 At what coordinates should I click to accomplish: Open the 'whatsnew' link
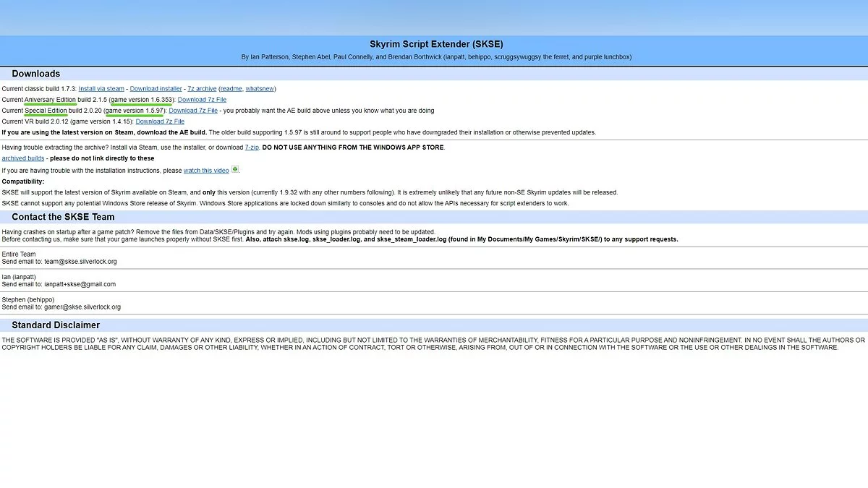(x=260, y=88)
